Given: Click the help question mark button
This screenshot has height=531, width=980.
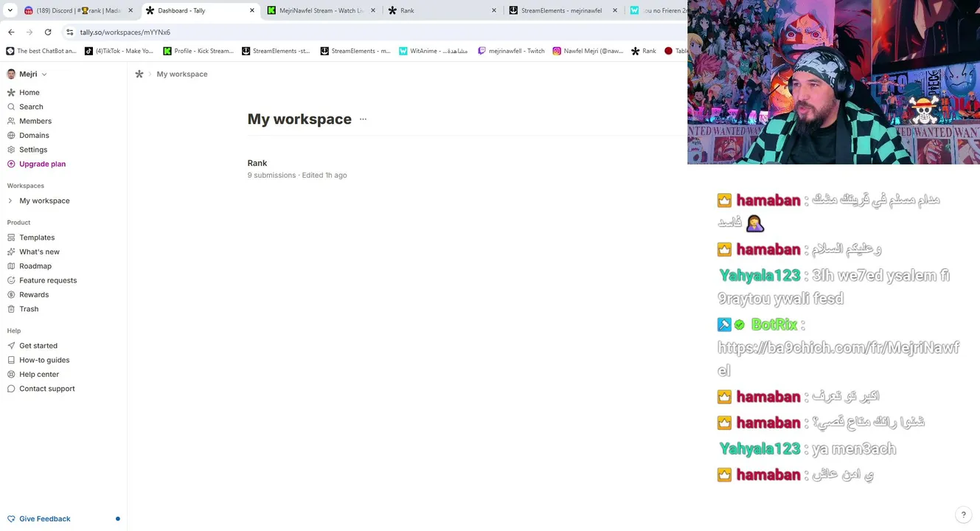Looking at the screenshot, I should [x=963, y=515].
